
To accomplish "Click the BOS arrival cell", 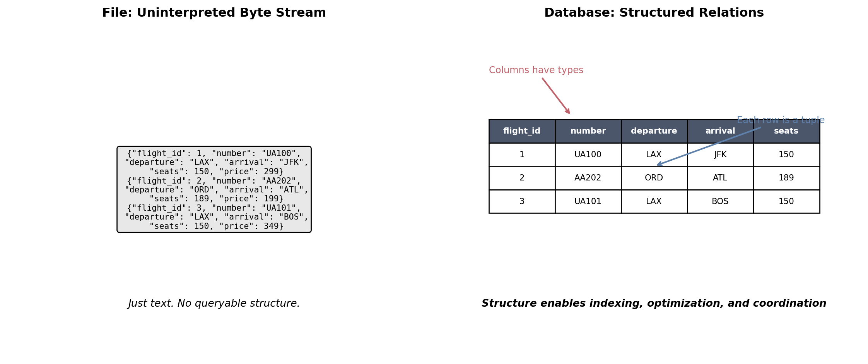I will pos(720,202).
